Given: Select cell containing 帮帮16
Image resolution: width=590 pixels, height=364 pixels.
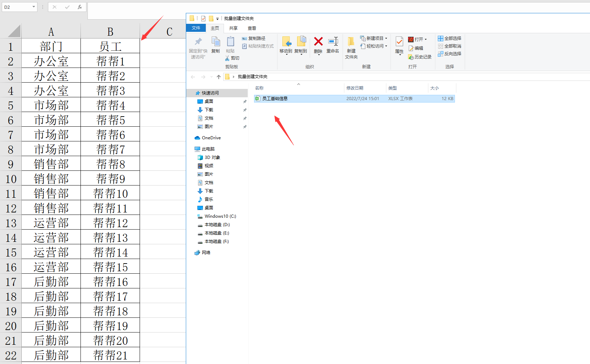Looking at the screenshot, I should pyautogui.click(x=110, y=281).
